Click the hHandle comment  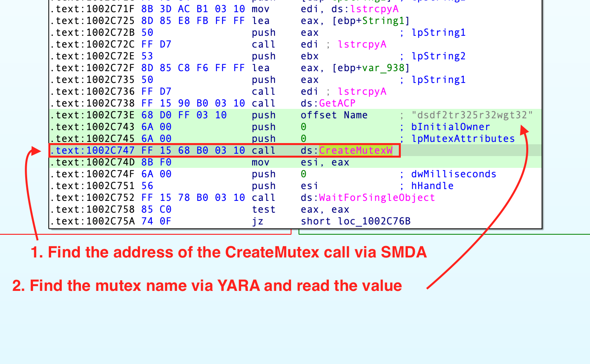click(x=432, y=186)
